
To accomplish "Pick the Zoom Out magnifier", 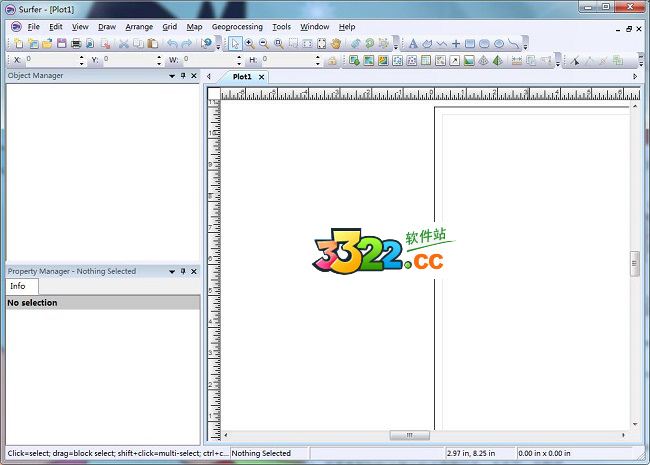I will click(264, 43).
